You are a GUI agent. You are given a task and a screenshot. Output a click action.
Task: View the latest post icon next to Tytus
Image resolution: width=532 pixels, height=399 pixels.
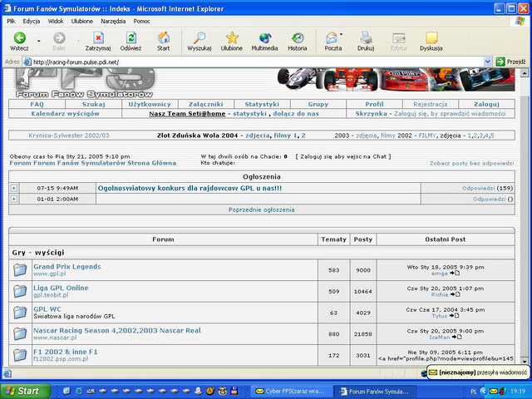(454, 316)
